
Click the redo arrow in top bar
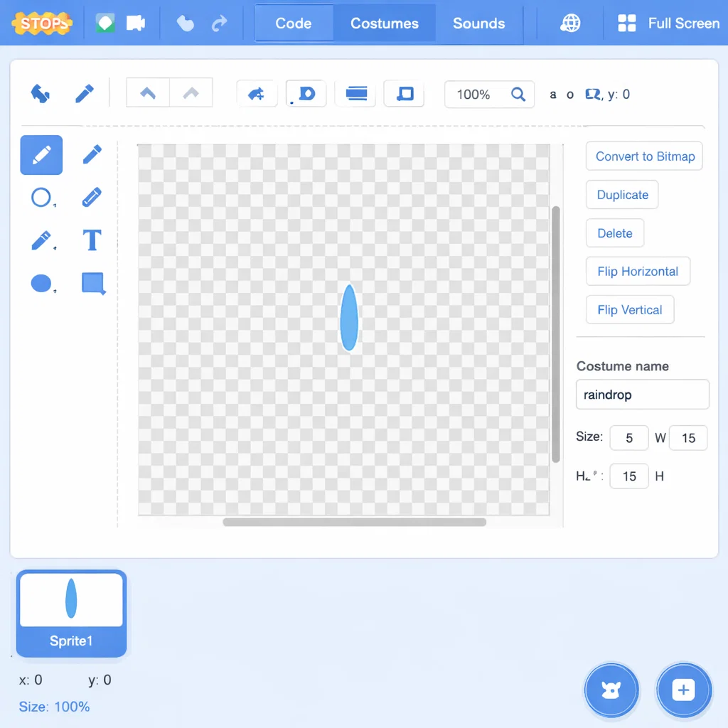[x=220, y=23]
